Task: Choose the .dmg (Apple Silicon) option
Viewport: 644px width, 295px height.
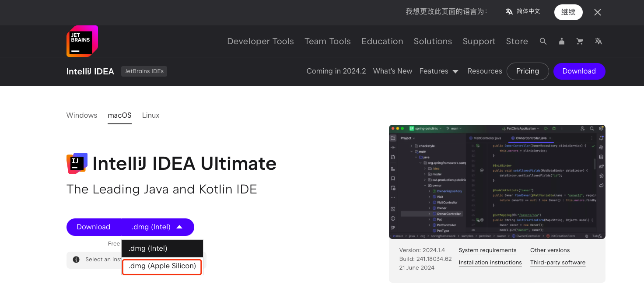Action: coord(162,266)
